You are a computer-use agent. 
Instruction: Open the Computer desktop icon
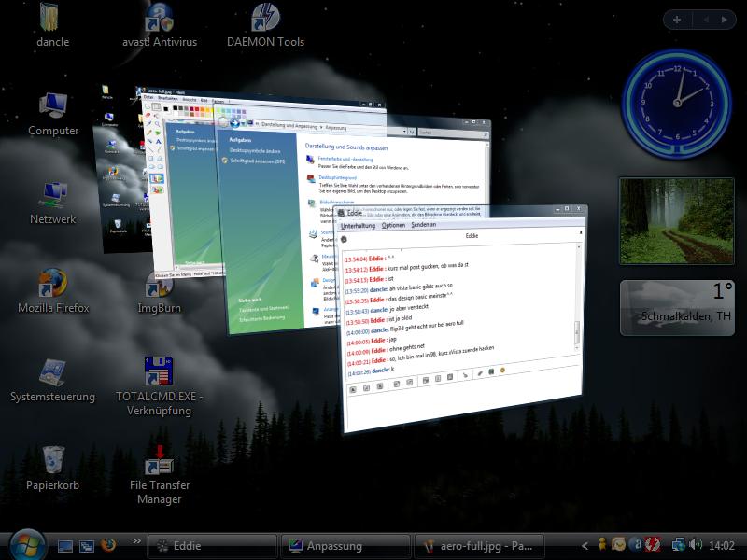[52, 107]
